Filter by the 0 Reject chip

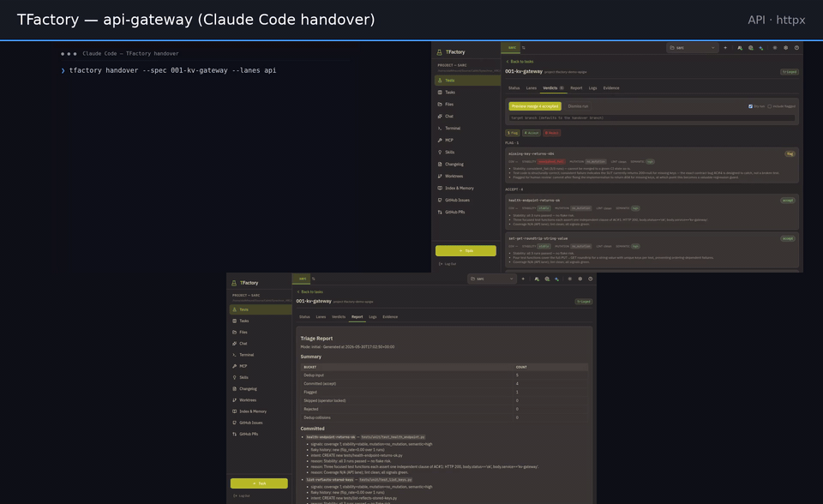[551, 133]
